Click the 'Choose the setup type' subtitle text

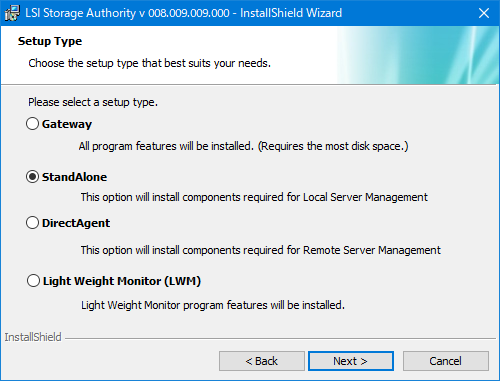tap(149, 63)
